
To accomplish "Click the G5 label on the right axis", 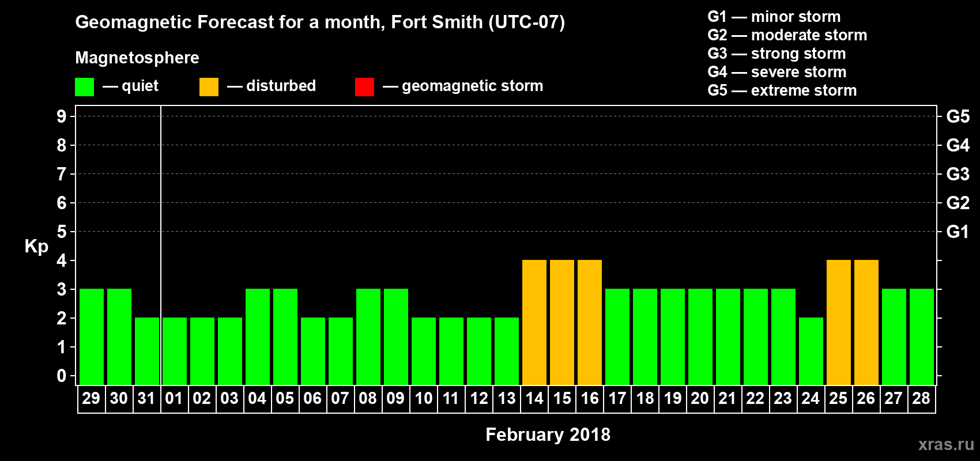I will click(x=958, y=116).
